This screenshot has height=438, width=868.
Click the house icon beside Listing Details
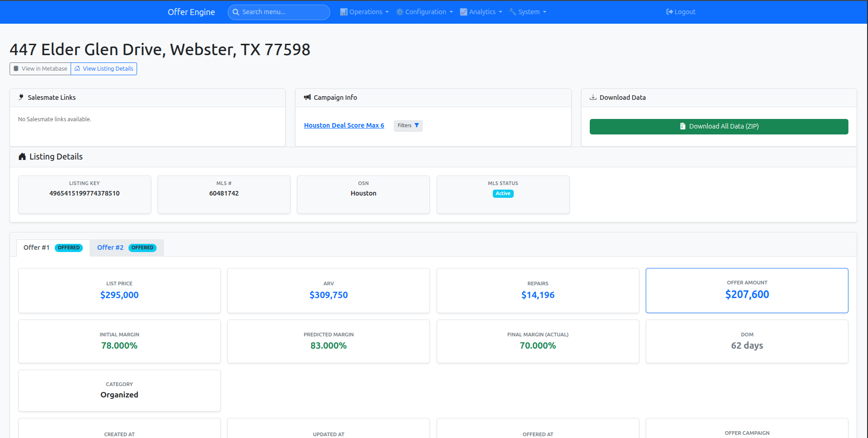pyautogui.click(x=22, y=157)
